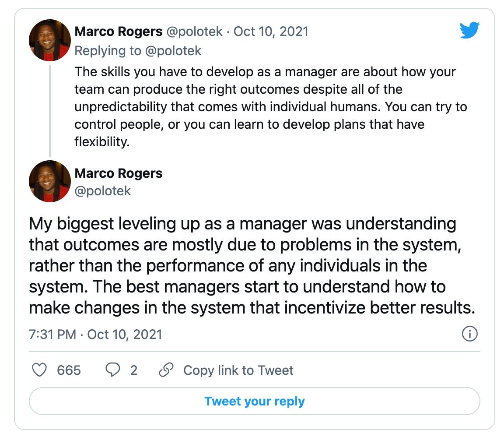
Task: Click the 7:31 PM · Oct 10, 2021 timestamp
Action: click(95, 335)
